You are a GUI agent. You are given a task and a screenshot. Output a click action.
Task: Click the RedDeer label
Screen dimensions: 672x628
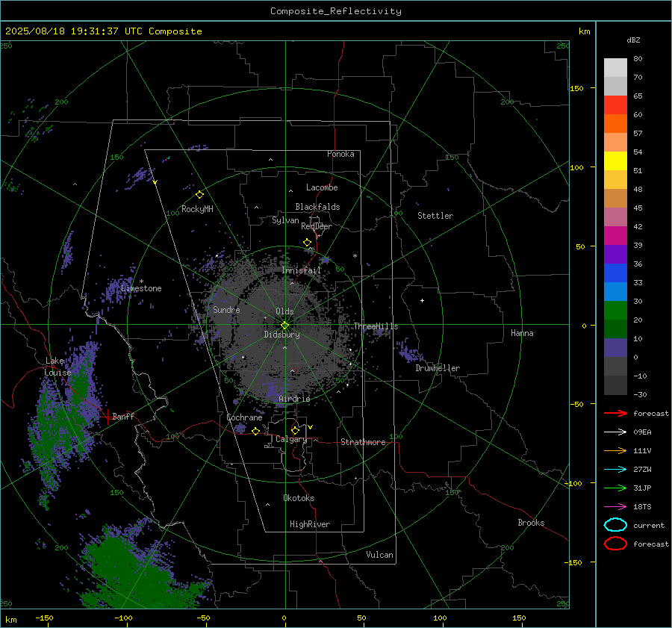click(x=317, y=226)
